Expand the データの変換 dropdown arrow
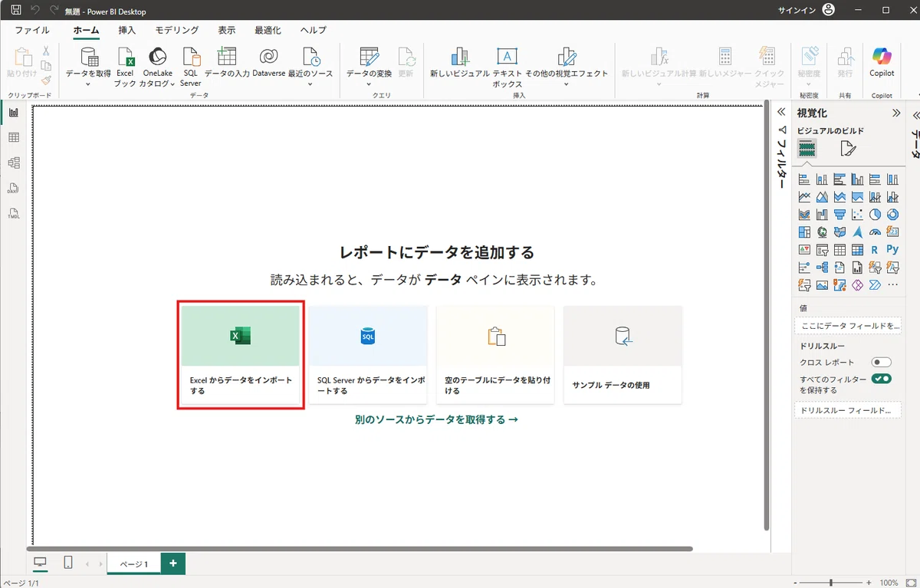920x588 pixels. [x=369, y=84]
